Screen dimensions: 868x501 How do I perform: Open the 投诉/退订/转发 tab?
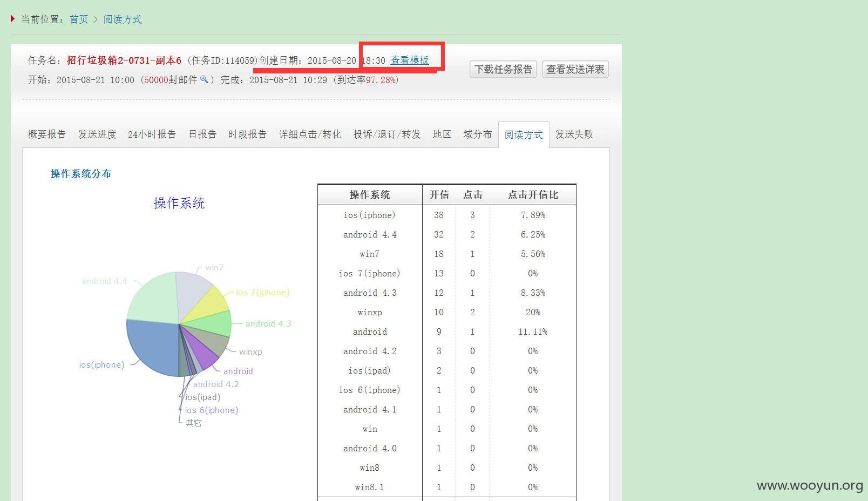coord(387,134)
